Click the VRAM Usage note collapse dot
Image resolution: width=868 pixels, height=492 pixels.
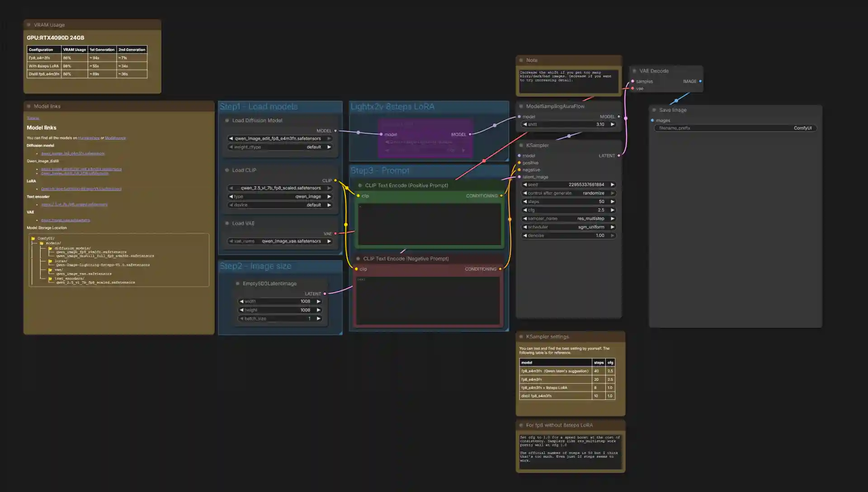[29, 25]
